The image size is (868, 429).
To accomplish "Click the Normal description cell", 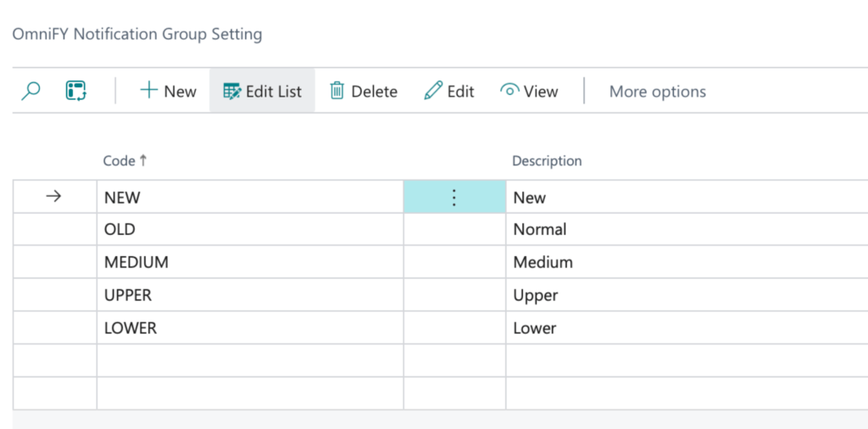I will (687, 229).
